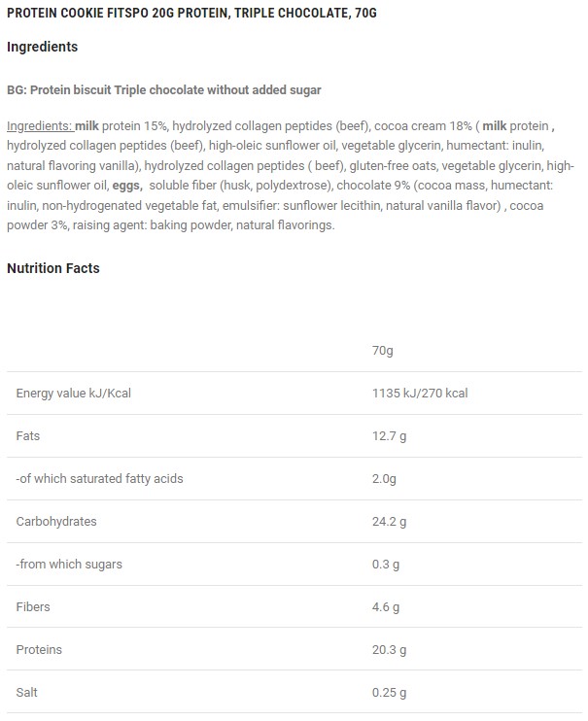The width and height of the screenshot is (588, 721).
Task: Click the underlined Ingredients: label
Action: point(40,127)
